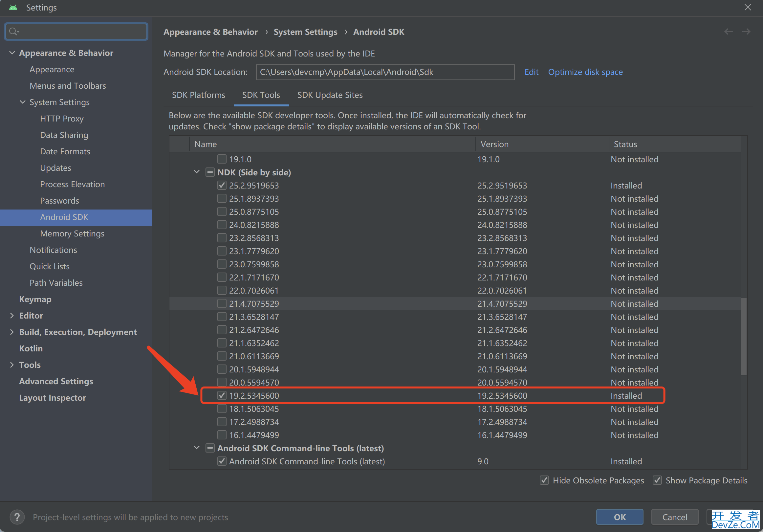
Task: Open Memory Settings page
Action: [72, 233]
